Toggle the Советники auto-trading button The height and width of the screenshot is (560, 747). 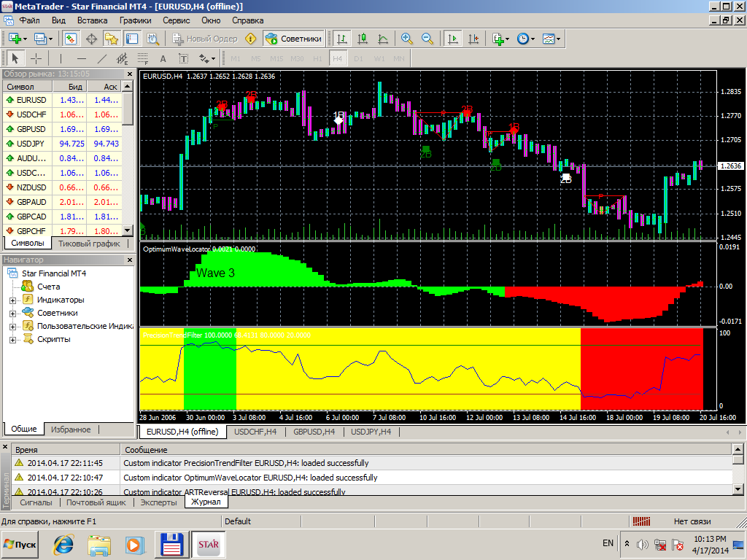(x=293, y=39)
